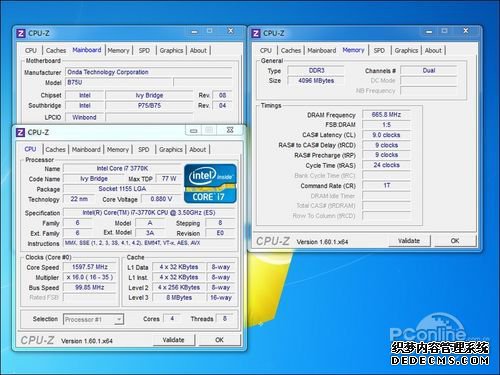Click OK button in front CPU window
Viewport: 500px width, 375px height.
coord(219,340)
